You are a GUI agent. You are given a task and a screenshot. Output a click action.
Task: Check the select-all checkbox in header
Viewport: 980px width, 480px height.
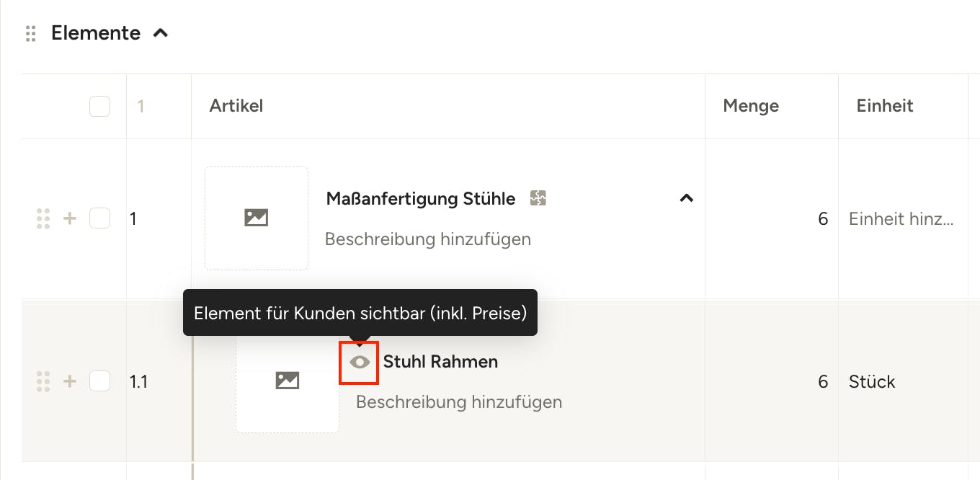tap(99, 106)
